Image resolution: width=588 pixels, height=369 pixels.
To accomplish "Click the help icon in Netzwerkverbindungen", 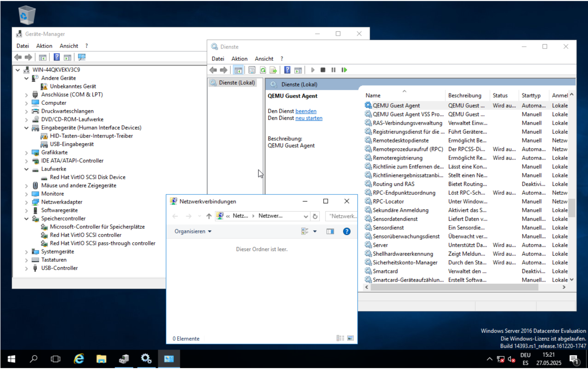I will [346, 232].
